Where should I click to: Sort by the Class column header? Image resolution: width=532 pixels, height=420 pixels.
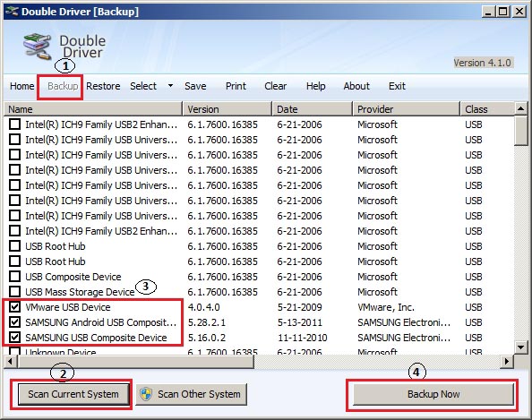487,109
